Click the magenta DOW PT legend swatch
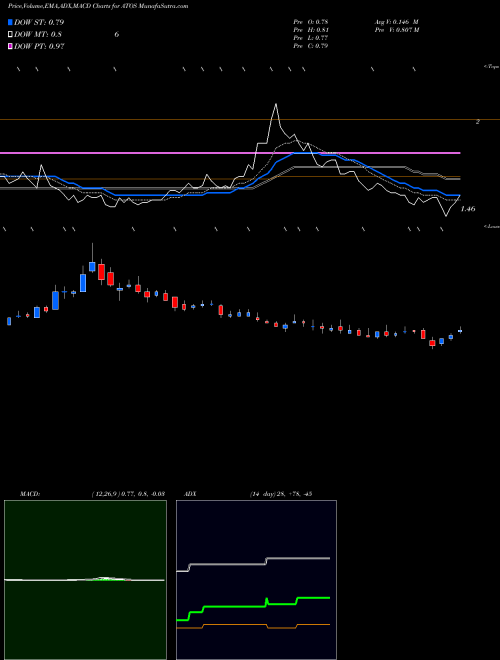The height and width of the screenshot is (660, 500). click(x=10, y=46)
